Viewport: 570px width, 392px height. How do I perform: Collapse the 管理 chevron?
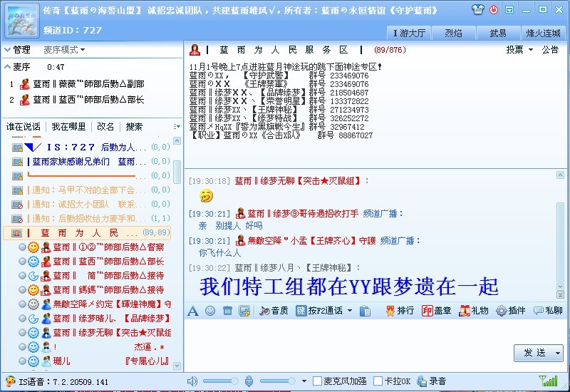point(7,50)
